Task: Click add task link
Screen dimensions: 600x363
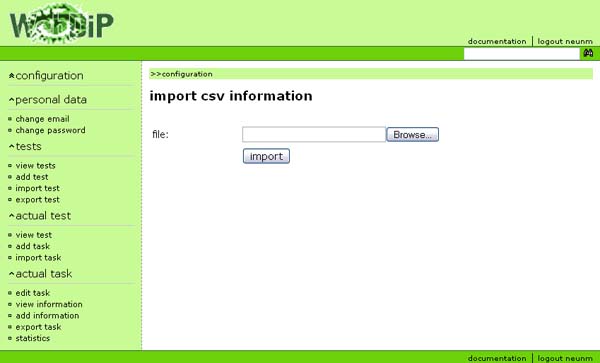Action: click(33, 246)
